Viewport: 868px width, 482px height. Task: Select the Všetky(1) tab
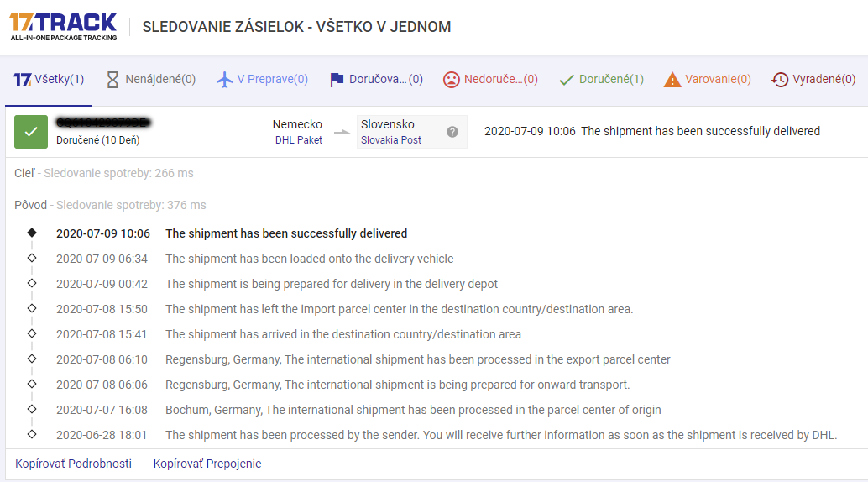[49, 80]
